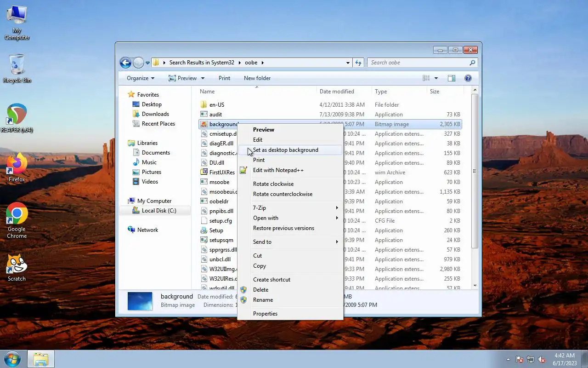Choose Rename in context menu
The height and width of the screenshot is (368, 588).
pos(290,300)
